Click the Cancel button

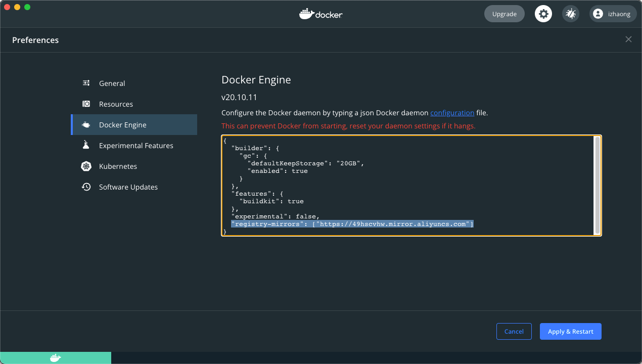coord(514,331)
